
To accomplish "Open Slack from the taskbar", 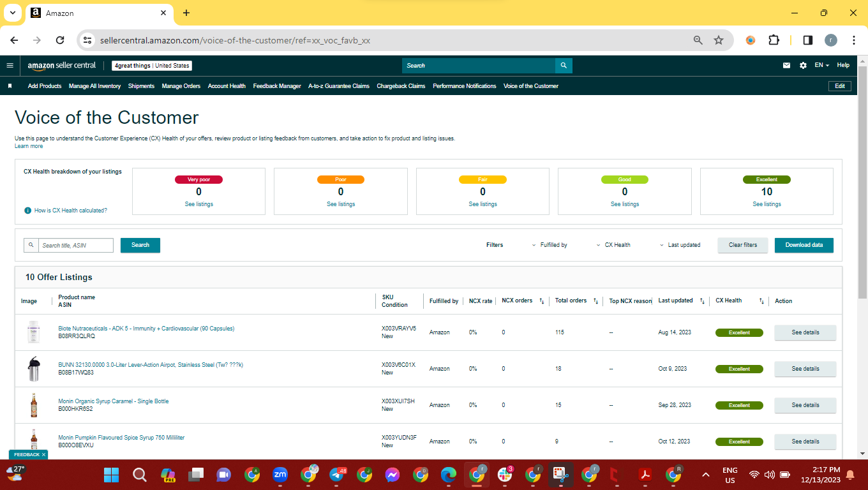I will pos(505,475).
